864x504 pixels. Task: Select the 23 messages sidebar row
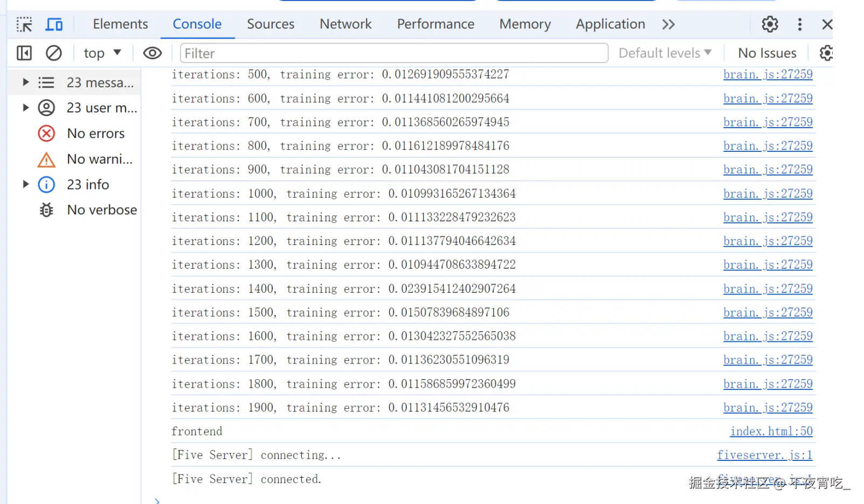coord(74,82)
